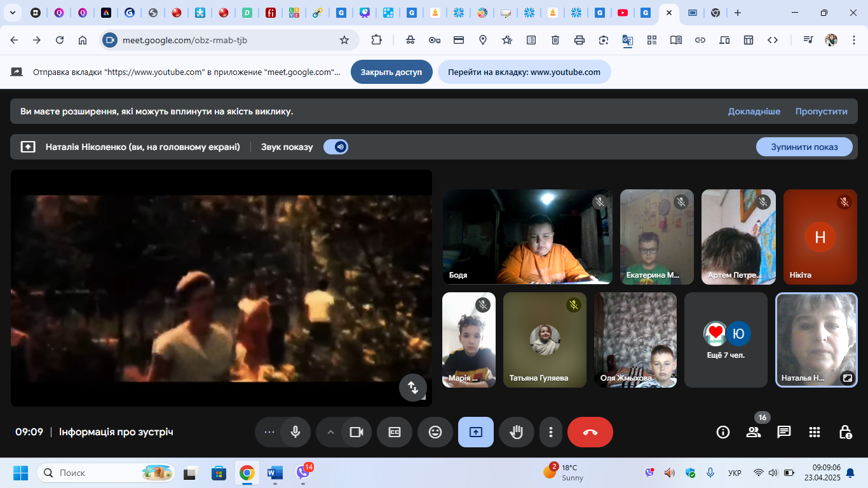The image size is (868, 488).
Task: Click picture-in-picture icon on Наталья's tile
Action: 847,377
